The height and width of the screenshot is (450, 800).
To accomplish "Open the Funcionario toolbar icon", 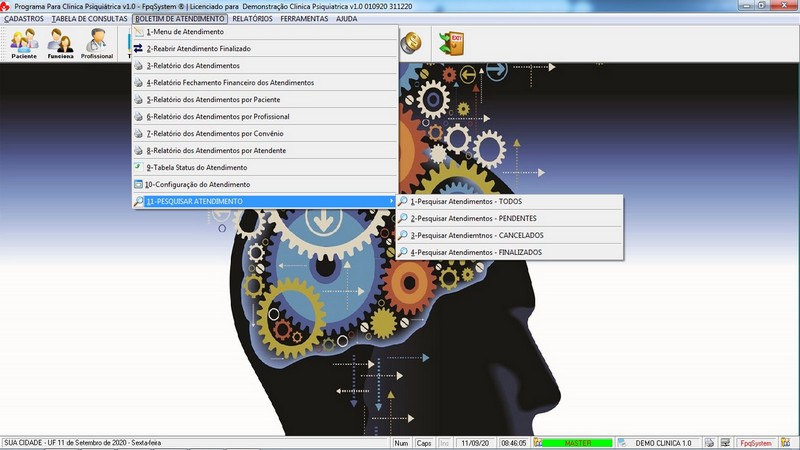I will 60,43.
